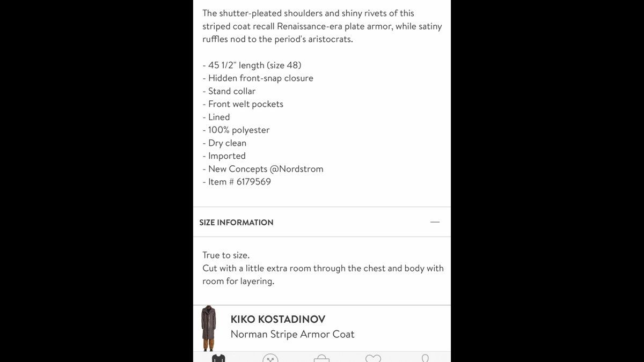The image size is (644, 362).
Task: Tap the location pin icon in bottom bar
Action: pyautogui.click(x=425, y=358)
